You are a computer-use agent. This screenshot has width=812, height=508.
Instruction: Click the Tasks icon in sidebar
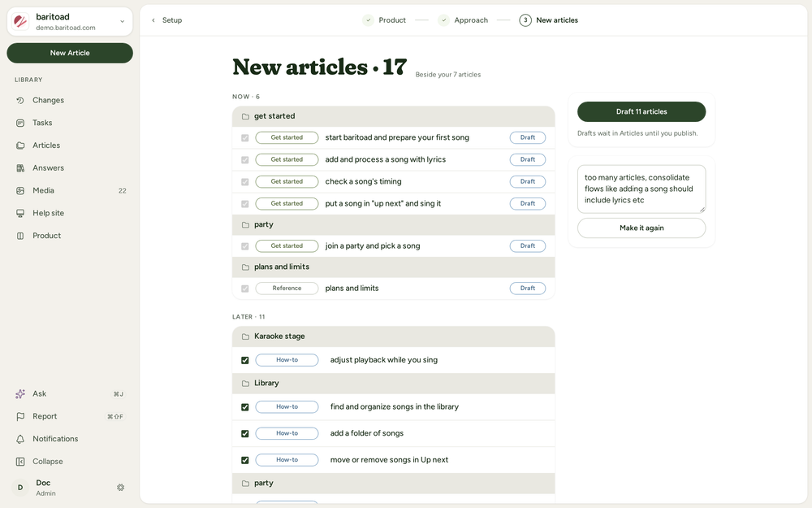pos(20,123)
